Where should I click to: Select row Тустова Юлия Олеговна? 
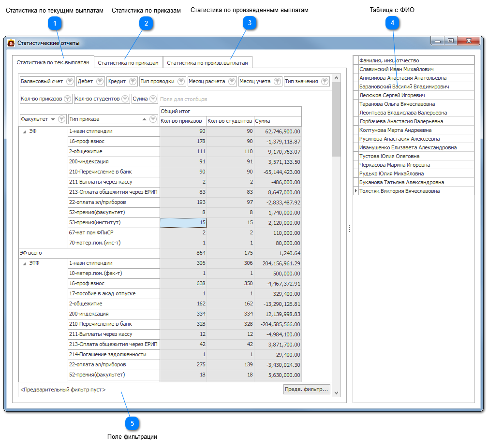[416, 156]
